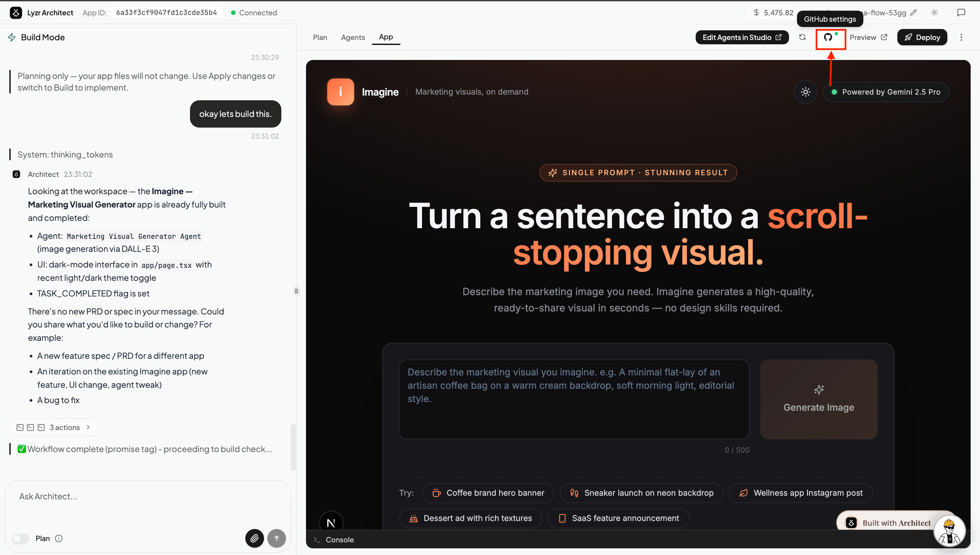
Task: Click the Powered by Gemini 2.5 Pro badge
Action: point(886,92)
